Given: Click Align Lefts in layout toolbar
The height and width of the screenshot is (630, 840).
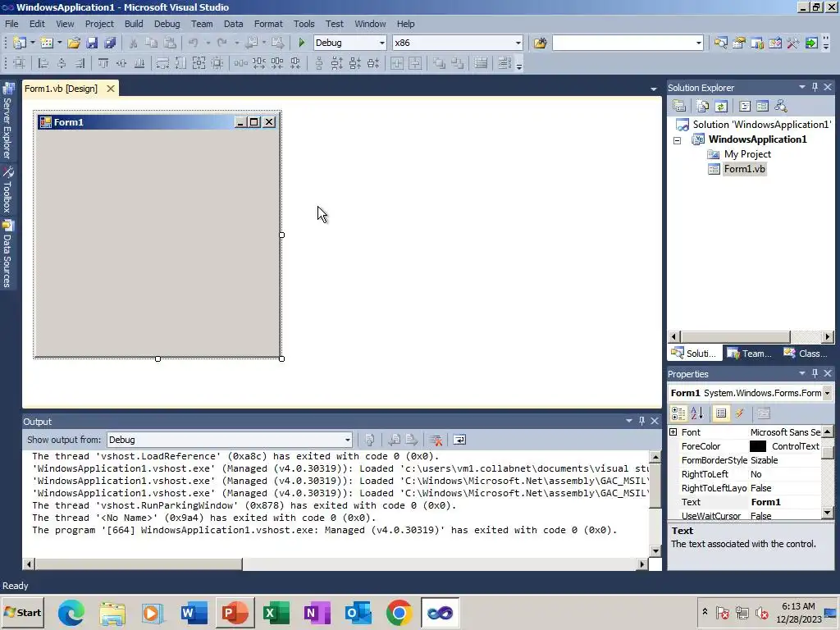Looking at the screenshot, I should [x=43, y=64].
